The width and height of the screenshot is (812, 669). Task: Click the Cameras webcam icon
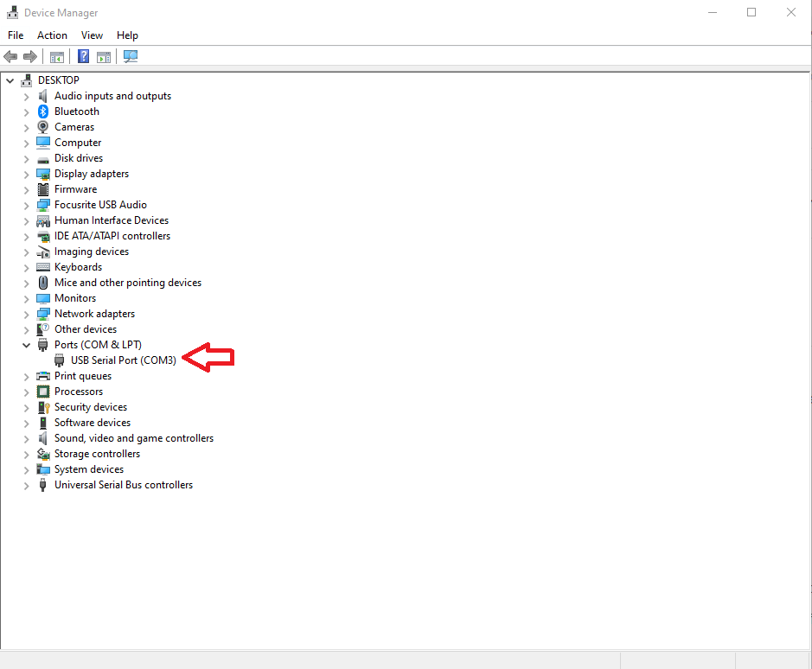point(43,127)
